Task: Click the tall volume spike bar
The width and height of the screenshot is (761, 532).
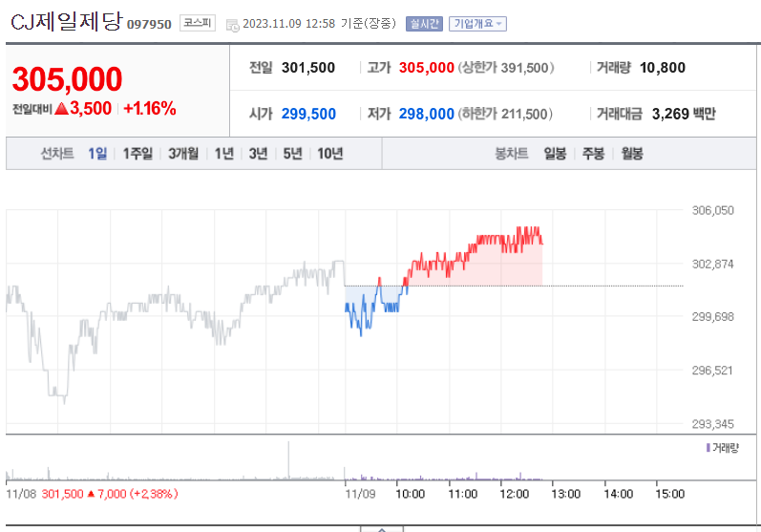Action: [x=288, y=460]
